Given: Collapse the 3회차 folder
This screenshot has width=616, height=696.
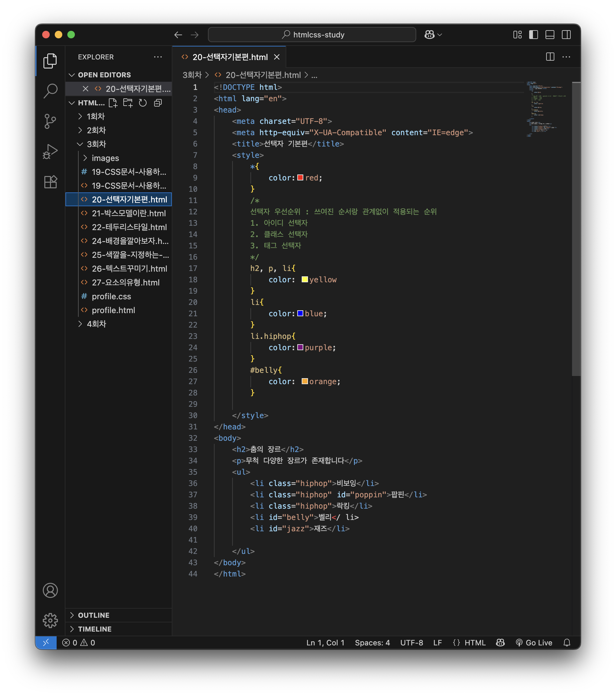Looking at the screenshot, I should click(96, 144).
